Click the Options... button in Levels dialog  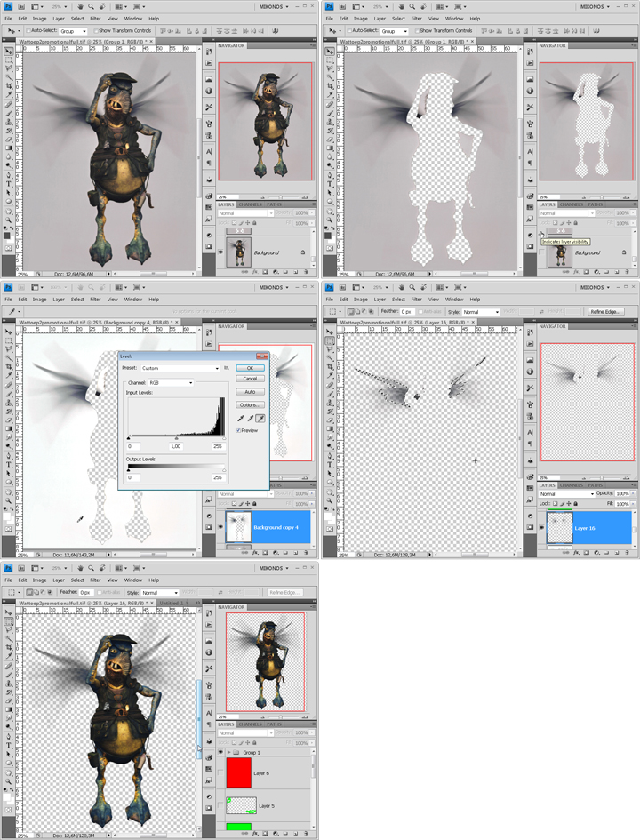(250, 404)
